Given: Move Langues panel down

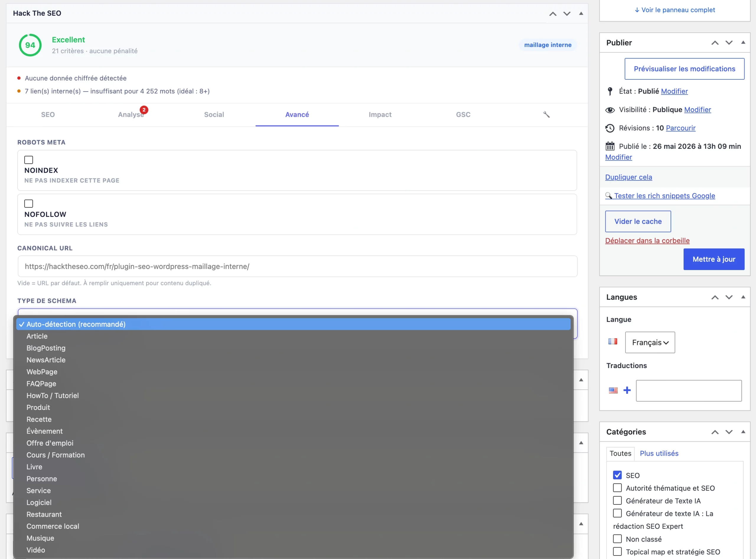Looking at the screenshot, I should point(729,297).
